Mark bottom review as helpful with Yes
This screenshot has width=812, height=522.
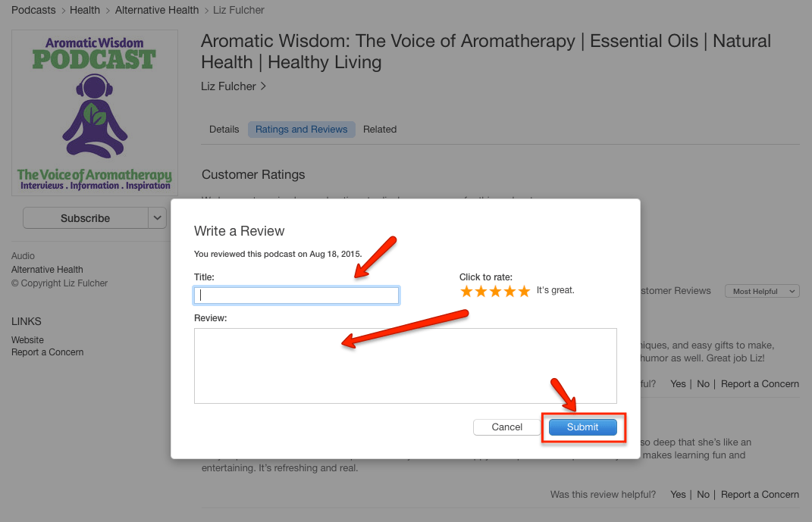click(x=678, y=494)
